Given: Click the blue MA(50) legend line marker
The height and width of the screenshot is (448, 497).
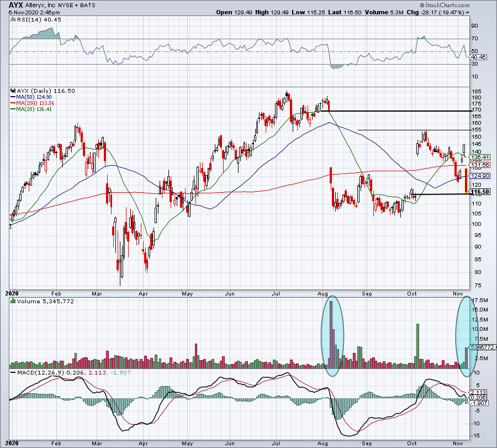Looking at the screenshot, I should (x=13, y=97).
